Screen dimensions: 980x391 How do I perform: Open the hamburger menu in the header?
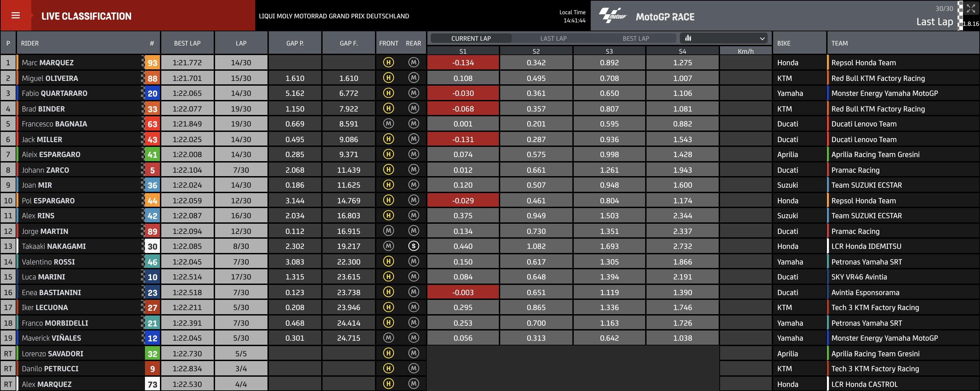click(x=16, y=16)
